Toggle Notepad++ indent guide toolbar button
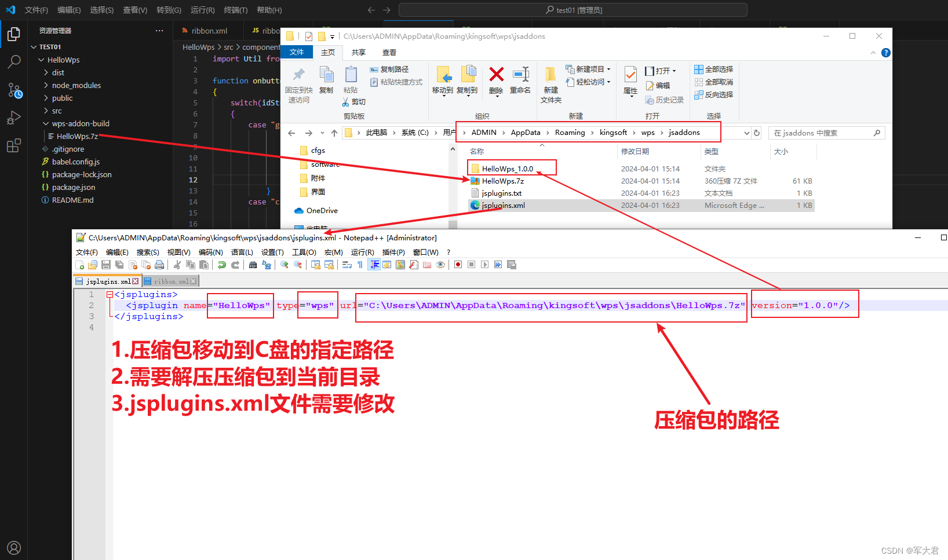The height and width of the screenshot is (560, 948). (374, 265)
